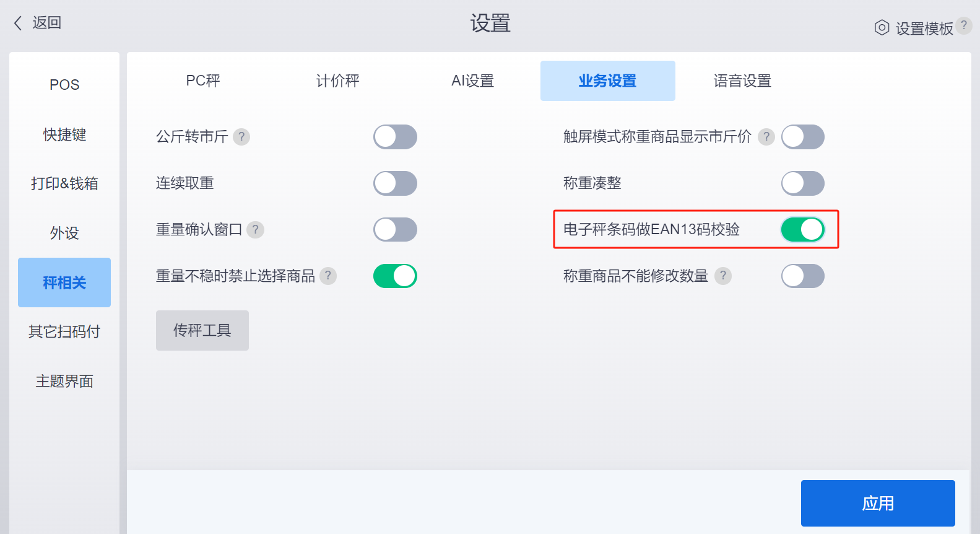Image resolution: width=980 pixels, height=534 pixels.
Task: Click the blue 应用 button
Action: (x=878, y=503)
